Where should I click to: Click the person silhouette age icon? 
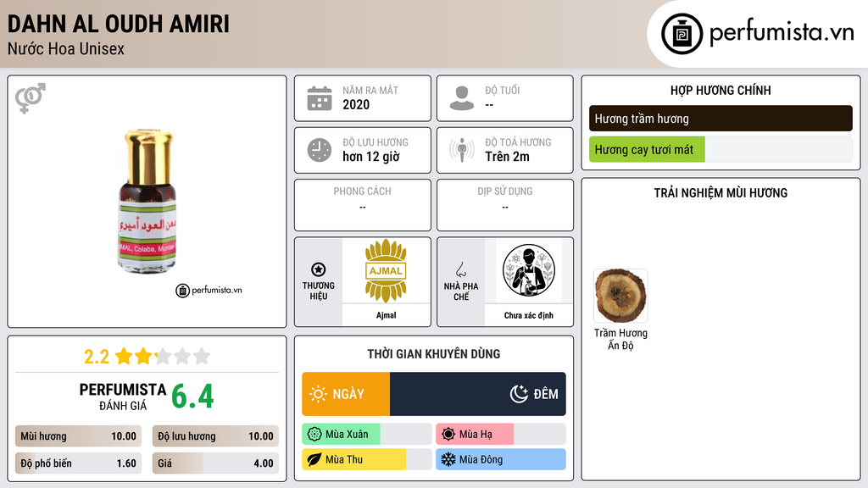(462, 98)
